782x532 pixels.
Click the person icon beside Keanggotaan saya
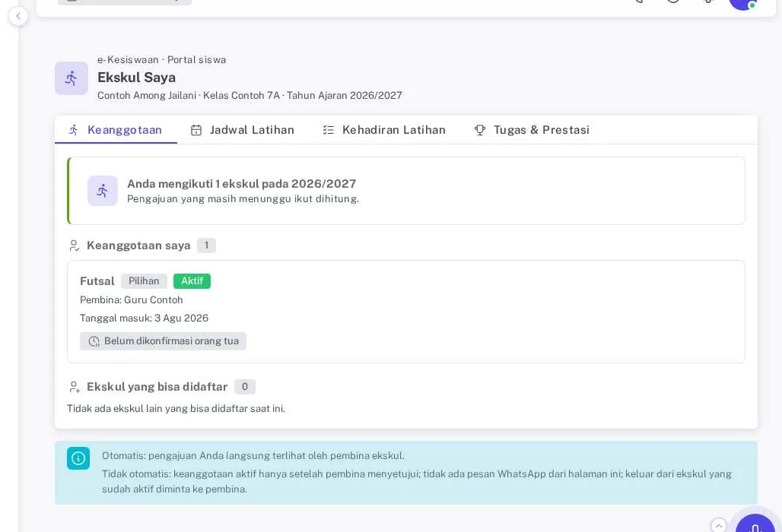[75, 245]
